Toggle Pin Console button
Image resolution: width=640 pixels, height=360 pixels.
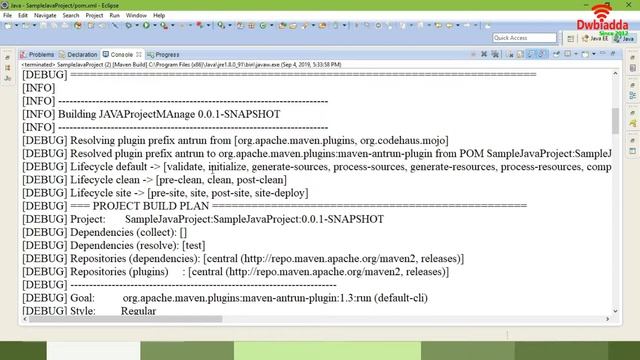(556, 54)
